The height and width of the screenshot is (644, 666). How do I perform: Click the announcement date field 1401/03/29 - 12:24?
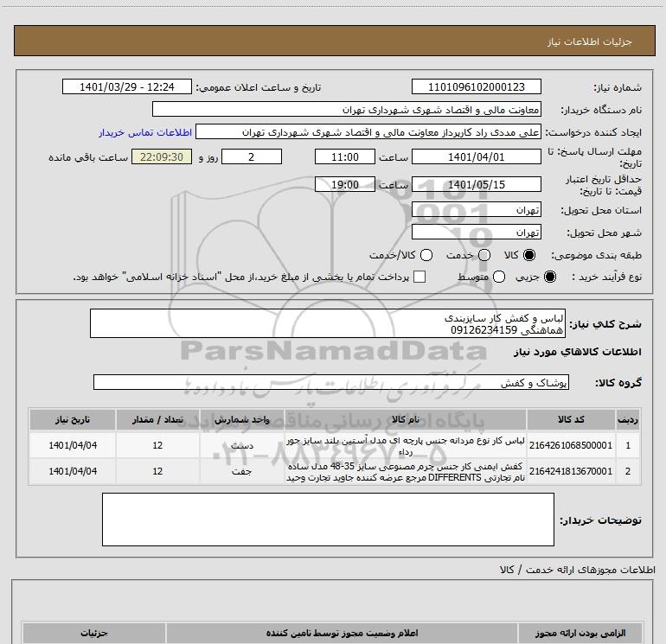(127, 87)
